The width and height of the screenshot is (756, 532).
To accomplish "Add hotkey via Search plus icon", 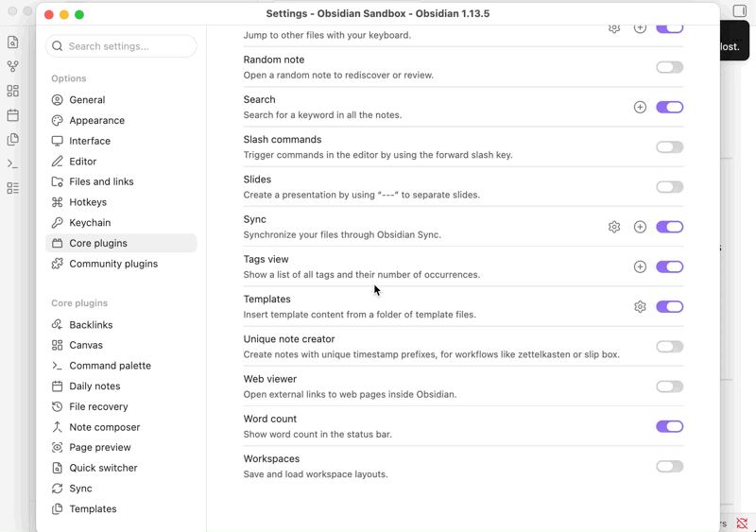I will click(640, 107).
